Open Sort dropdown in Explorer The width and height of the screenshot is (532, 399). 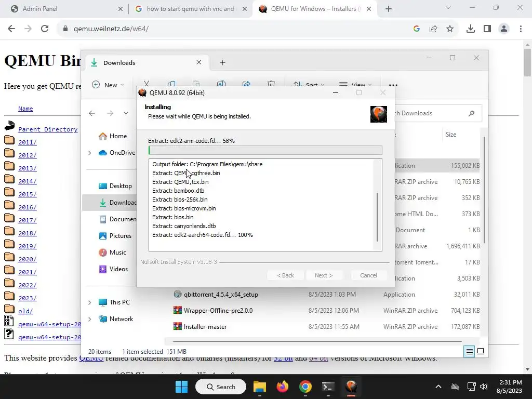309,85
